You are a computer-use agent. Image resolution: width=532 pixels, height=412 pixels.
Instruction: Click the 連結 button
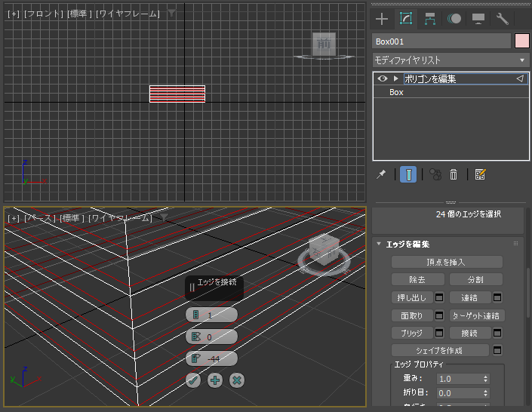pos(470,297)
